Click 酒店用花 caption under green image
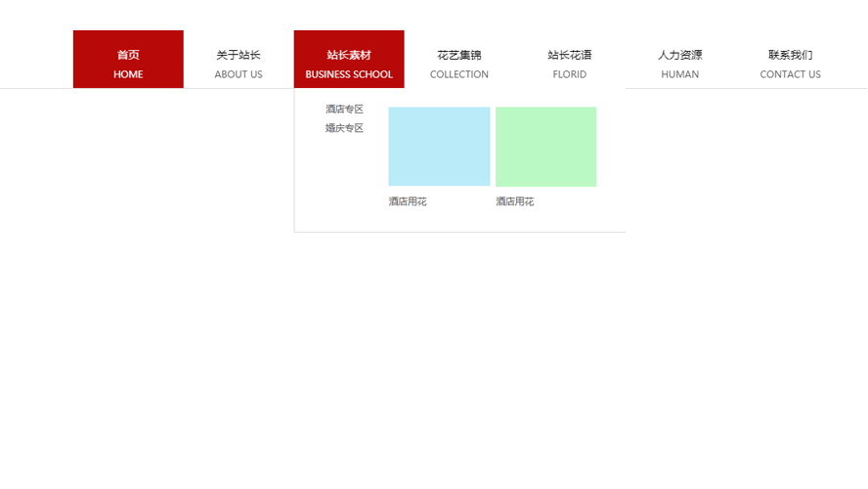868x489 pixels. (x=515, y=201)
